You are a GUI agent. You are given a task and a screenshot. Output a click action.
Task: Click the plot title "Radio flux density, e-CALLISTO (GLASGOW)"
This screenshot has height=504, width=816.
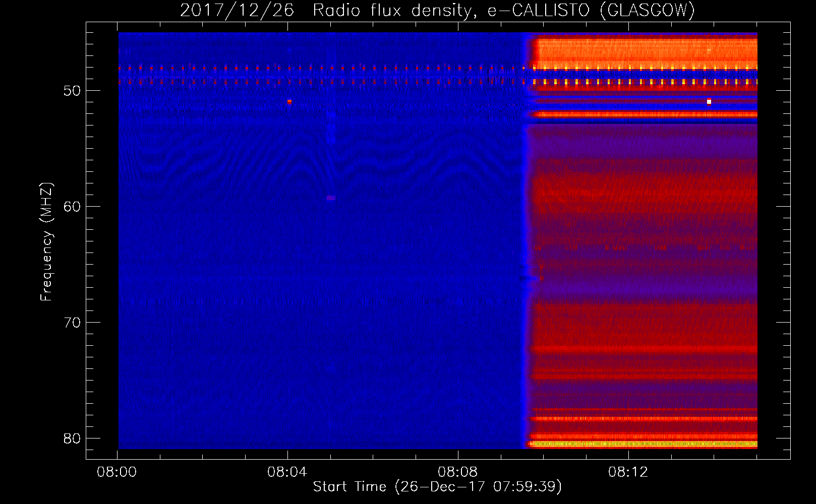[x=504, y=10]
